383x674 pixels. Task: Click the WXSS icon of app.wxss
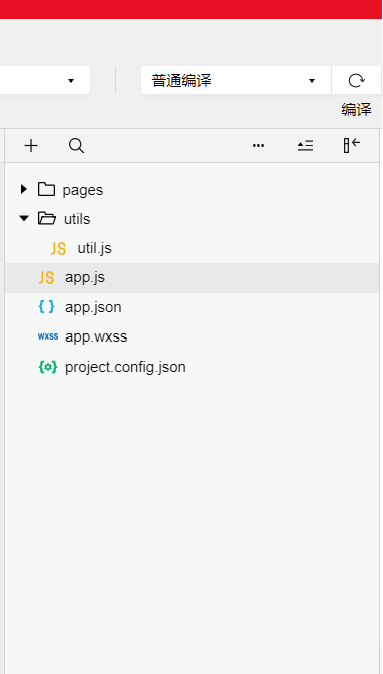[48, 337]
